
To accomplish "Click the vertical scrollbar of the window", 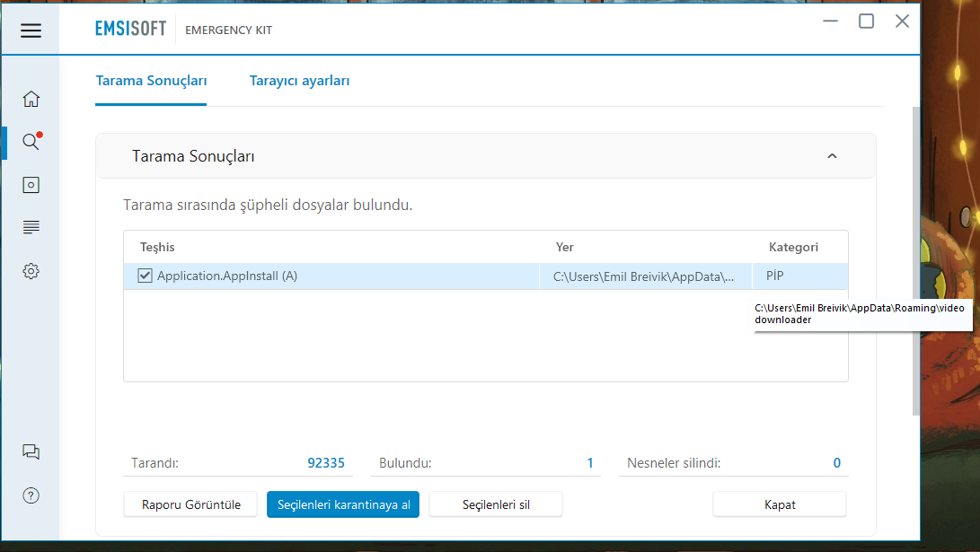I will 916,261.
